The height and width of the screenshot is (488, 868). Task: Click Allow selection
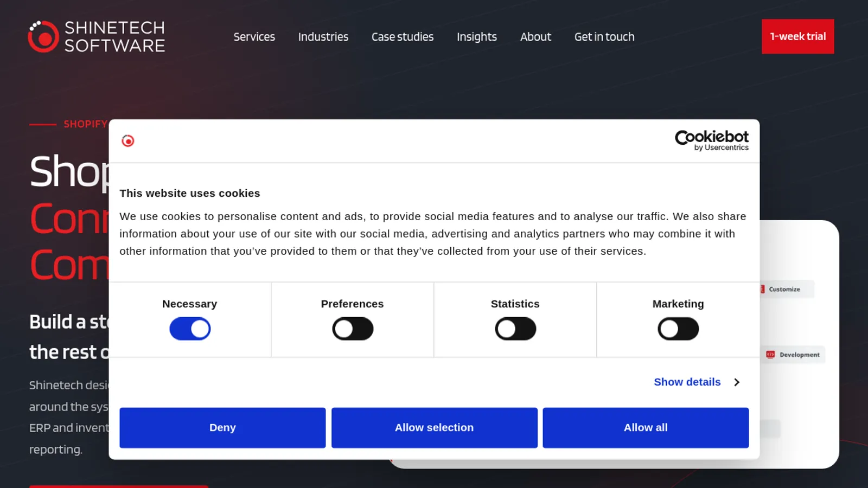click(435, 428)
